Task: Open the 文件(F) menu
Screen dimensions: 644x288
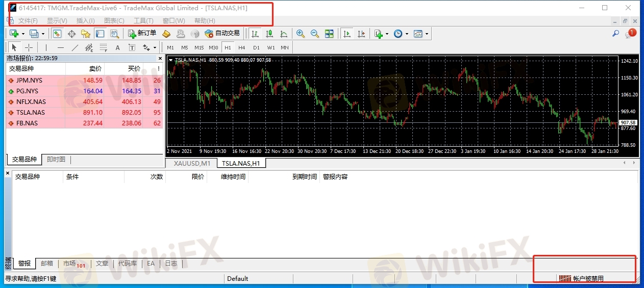Action: tap(28, 20)
